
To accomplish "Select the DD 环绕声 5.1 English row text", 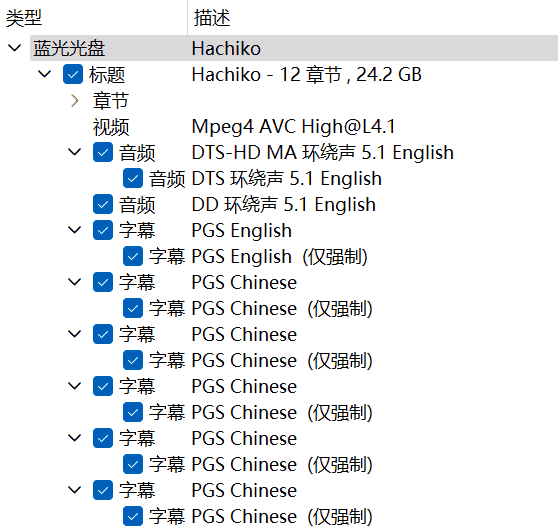I will 283,205.
